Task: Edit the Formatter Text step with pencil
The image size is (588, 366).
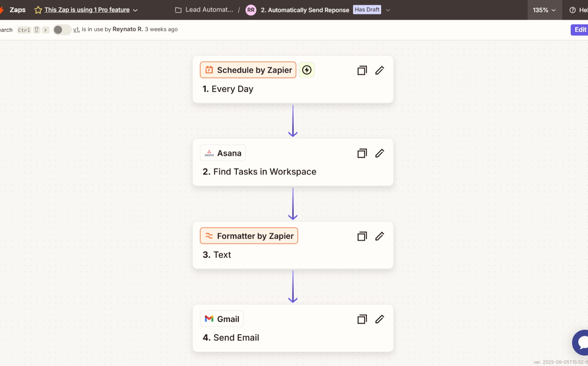Action: pos(380,236)
